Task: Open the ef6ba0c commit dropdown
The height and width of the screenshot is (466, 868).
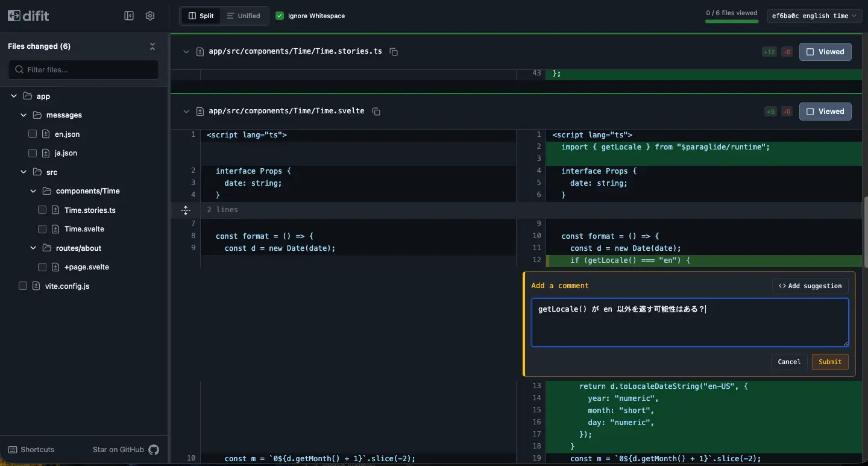Action: pyautogui.click(x=814, y=16)
